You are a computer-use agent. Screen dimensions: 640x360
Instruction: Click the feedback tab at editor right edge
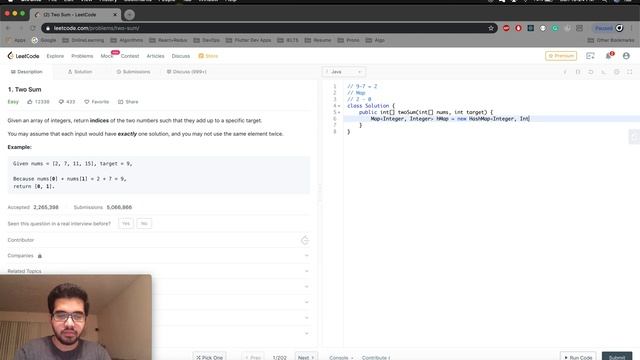click(x=634, y=137)
